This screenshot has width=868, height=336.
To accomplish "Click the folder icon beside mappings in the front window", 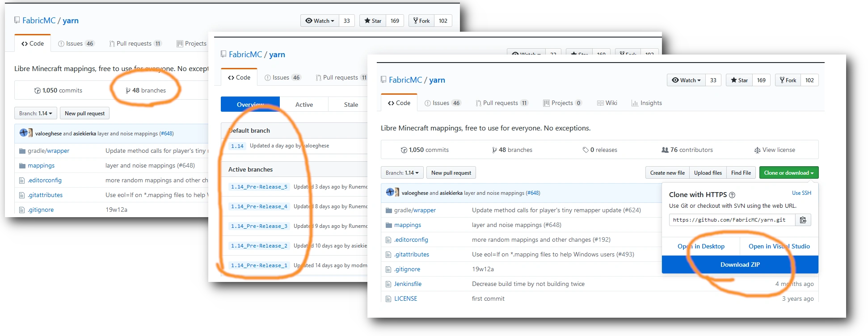I will pos(388,225).
